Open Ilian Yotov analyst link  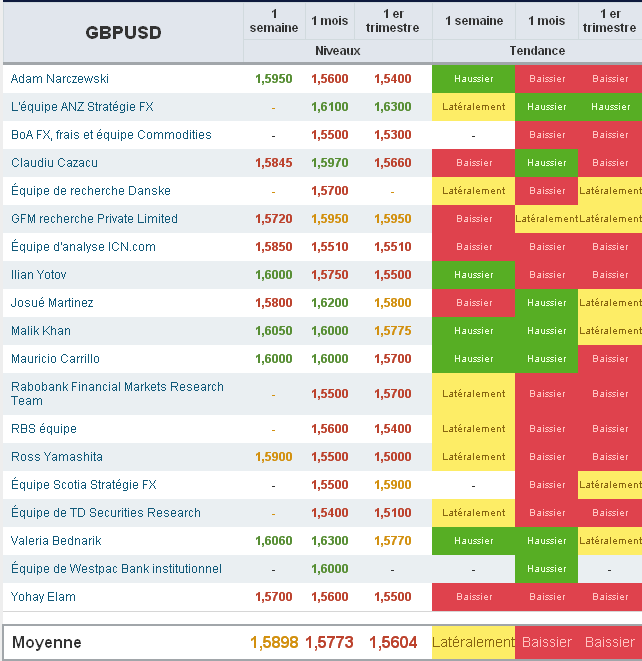click(x=38, y=275)
